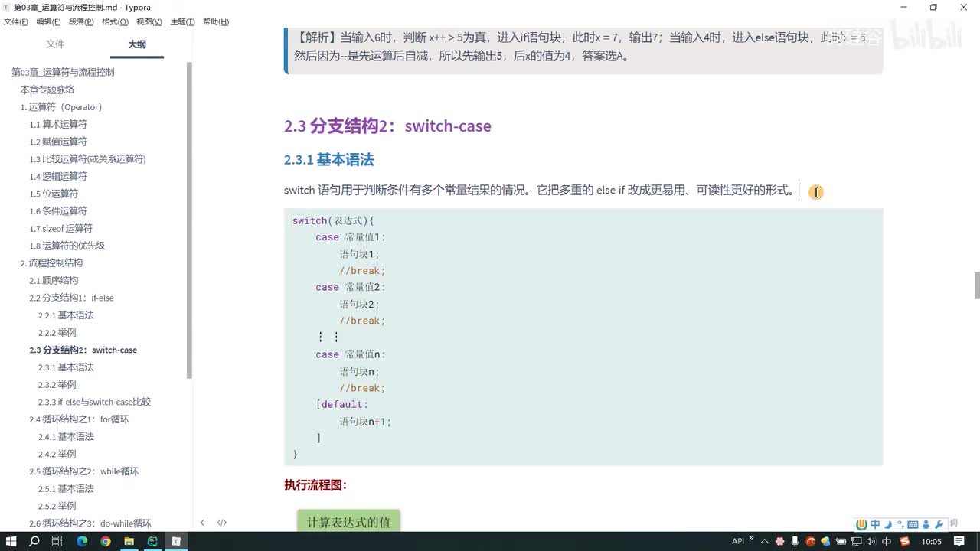This screenshot has height=551, width=980.
Task: Open the 主题(T) menu
Action: click(182, 22)
